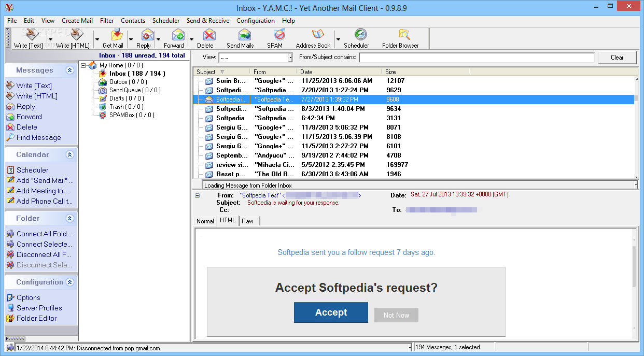Switch to the Normal message tab
Viewport: 644px width, 356px height.
(x=205, y=221)
